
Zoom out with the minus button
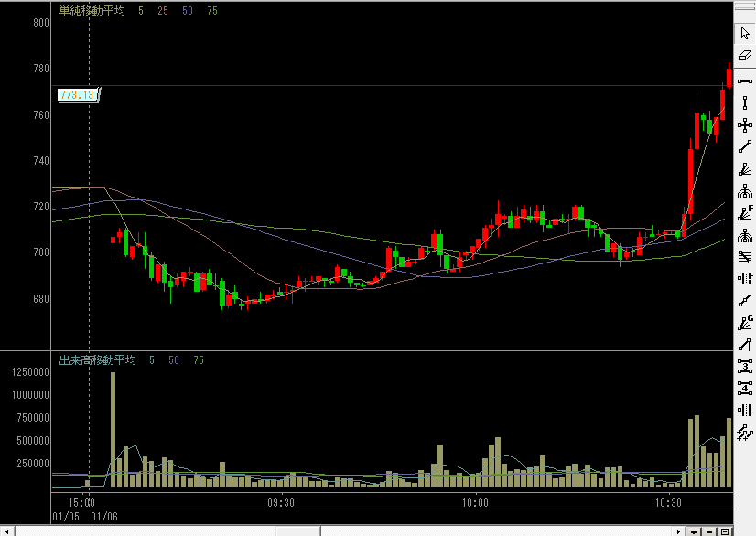708,531
